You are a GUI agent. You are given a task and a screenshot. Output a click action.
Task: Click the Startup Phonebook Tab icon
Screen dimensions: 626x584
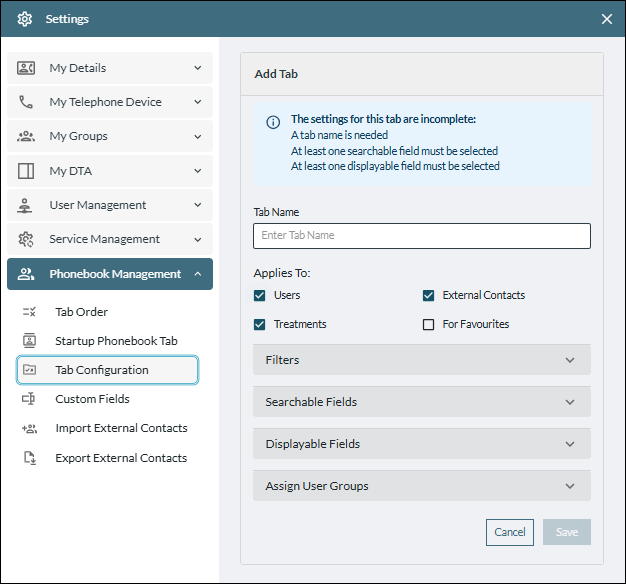29,341
